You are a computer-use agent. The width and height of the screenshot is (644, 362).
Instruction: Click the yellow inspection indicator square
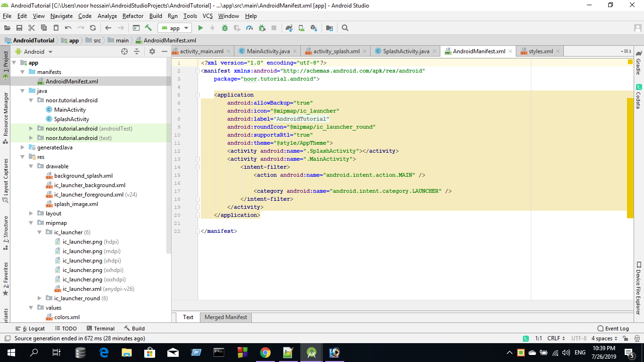(630, 62)
